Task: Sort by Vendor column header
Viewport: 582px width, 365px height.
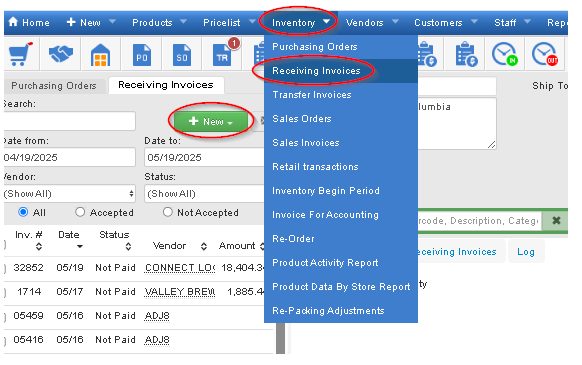Action: point(180,246)
